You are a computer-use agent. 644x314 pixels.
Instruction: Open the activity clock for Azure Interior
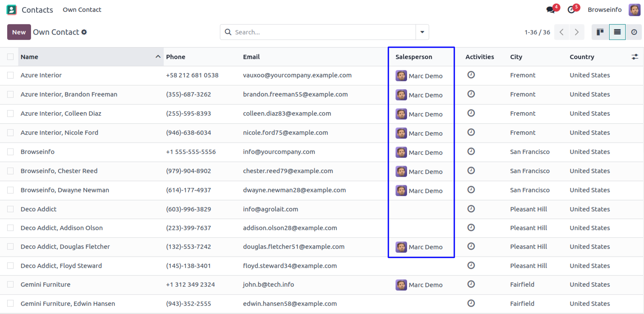[471, 75]
